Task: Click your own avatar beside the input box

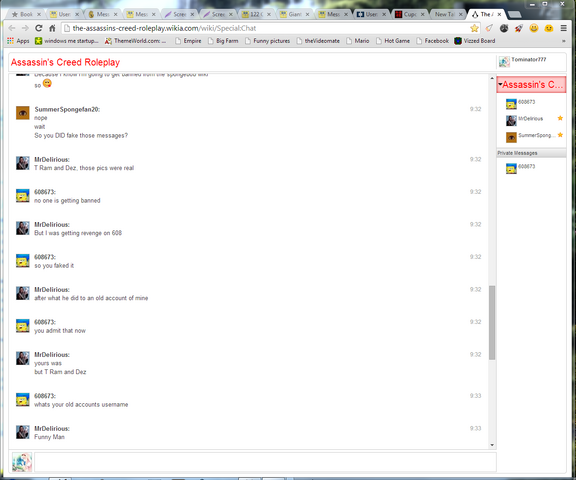Action: [x=22, y=462]
